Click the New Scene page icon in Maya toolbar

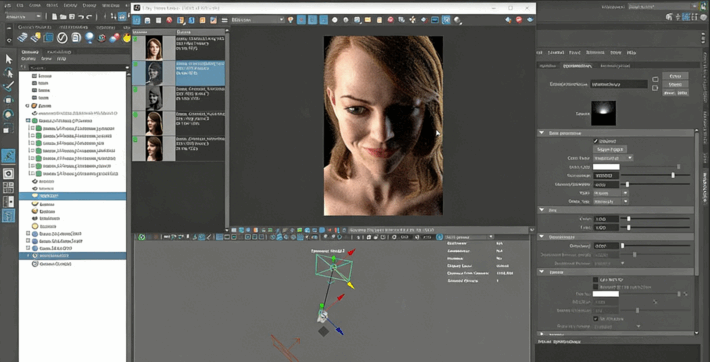point(54,16)
